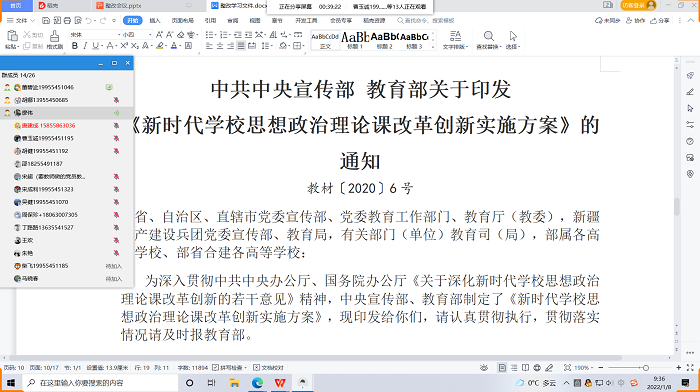Click the Paste clipboard icon
Screen dimensions: 700x392
coord(12,36)
